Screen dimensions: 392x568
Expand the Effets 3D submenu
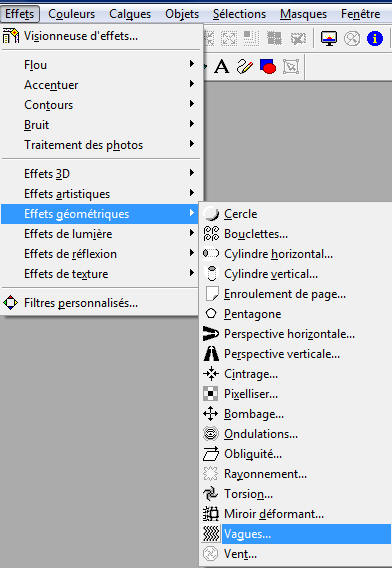[100, 174]
